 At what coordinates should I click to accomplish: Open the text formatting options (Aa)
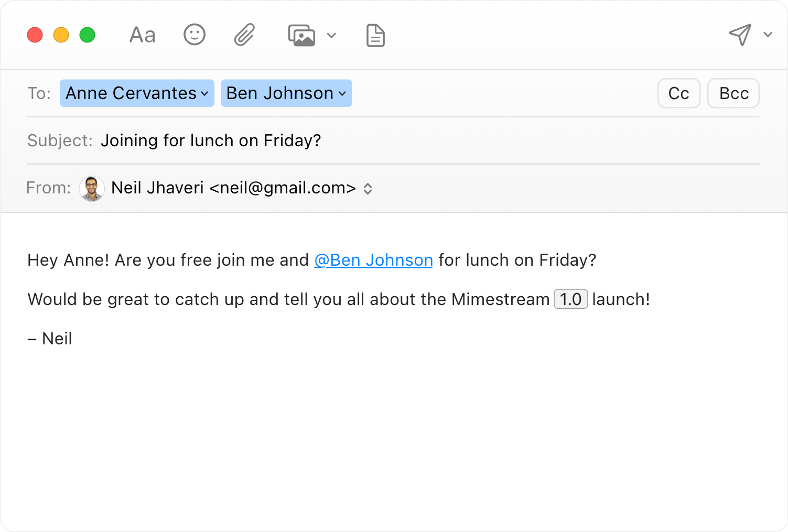click(142, 35)
